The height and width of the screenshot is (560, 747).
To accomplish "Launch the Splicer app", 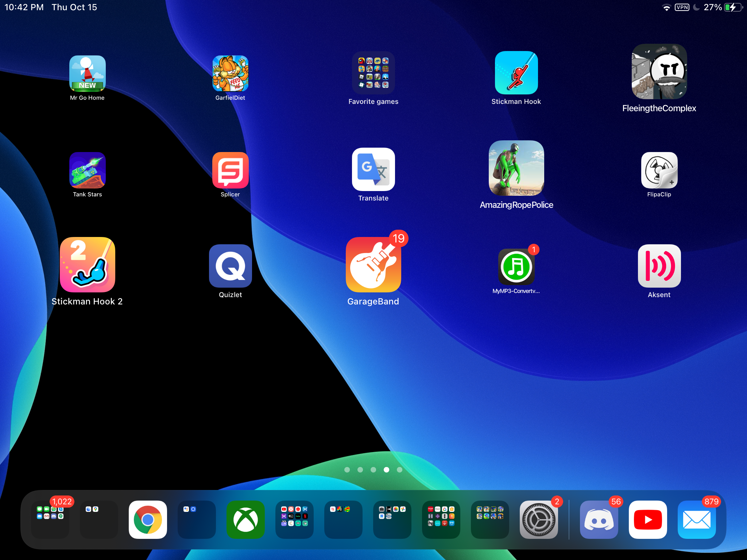I will (230, 170).
